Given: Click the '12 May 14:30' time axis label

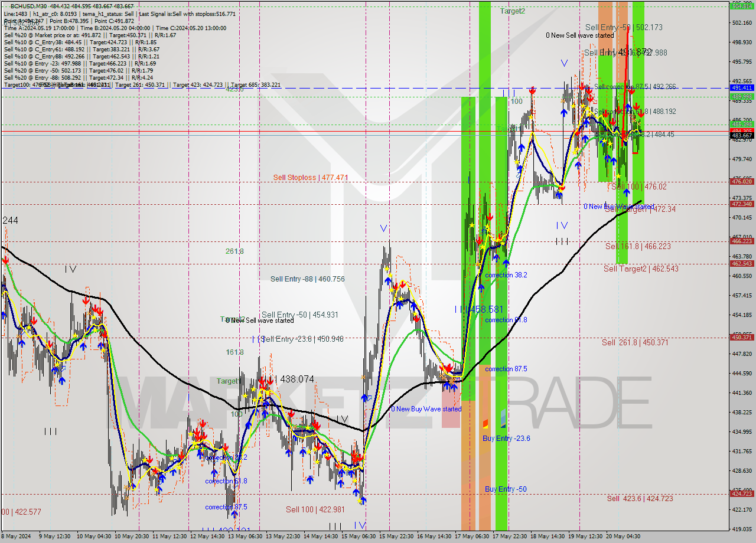Looking at the screenshot, I should point(207,537).
